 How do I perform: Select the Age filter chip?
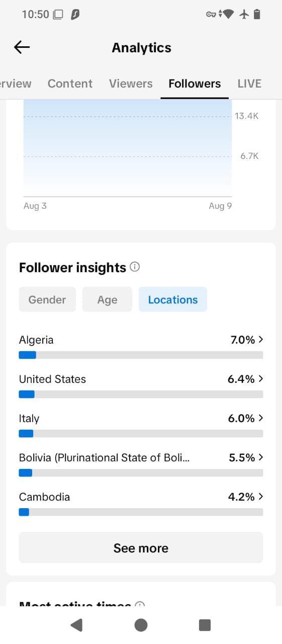[107, 299]
